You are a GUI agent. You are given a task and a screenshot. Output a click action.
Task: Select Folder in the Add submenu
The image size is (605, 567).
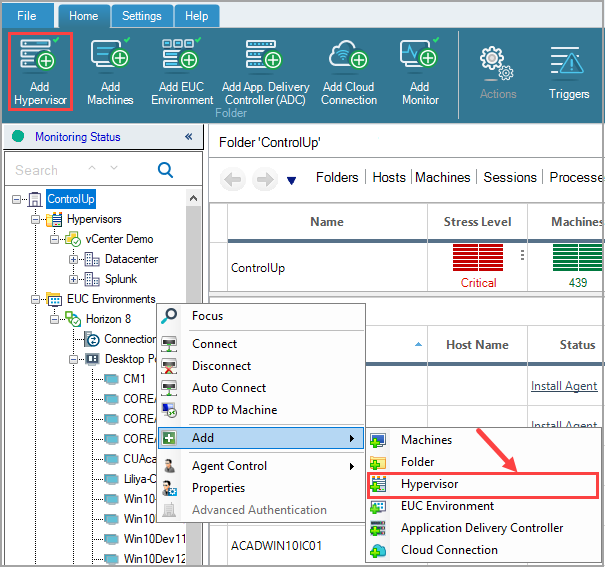click(483, 462)
